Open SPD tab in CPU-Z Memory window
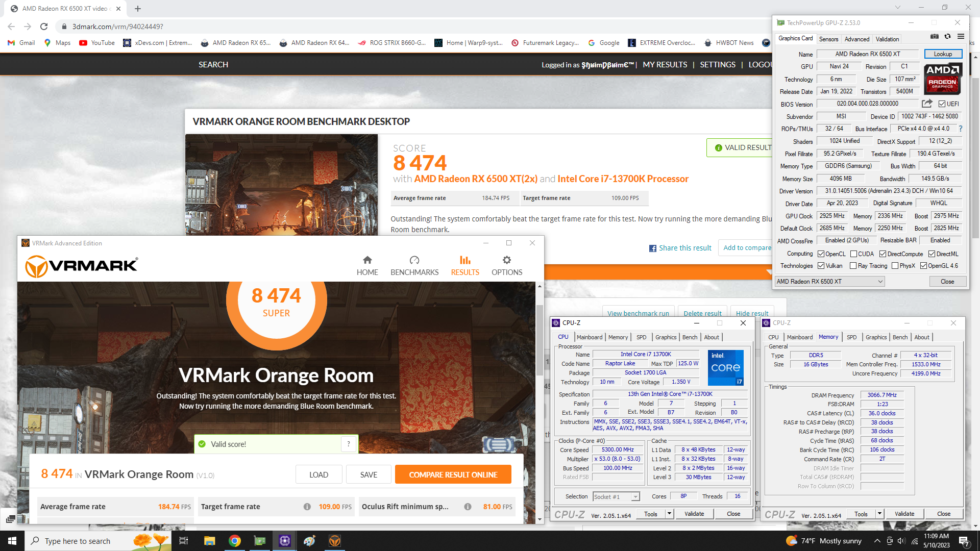980x551 pixels. 852,337
